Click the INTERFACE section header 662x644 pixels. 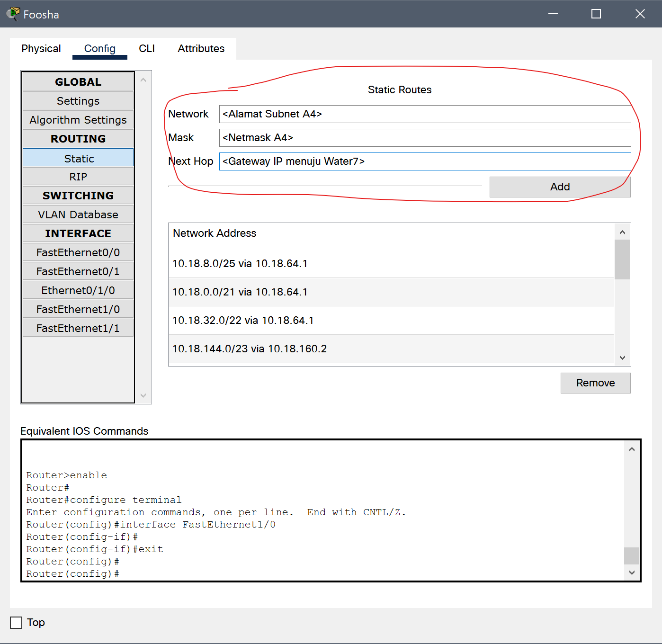point(78,233)
